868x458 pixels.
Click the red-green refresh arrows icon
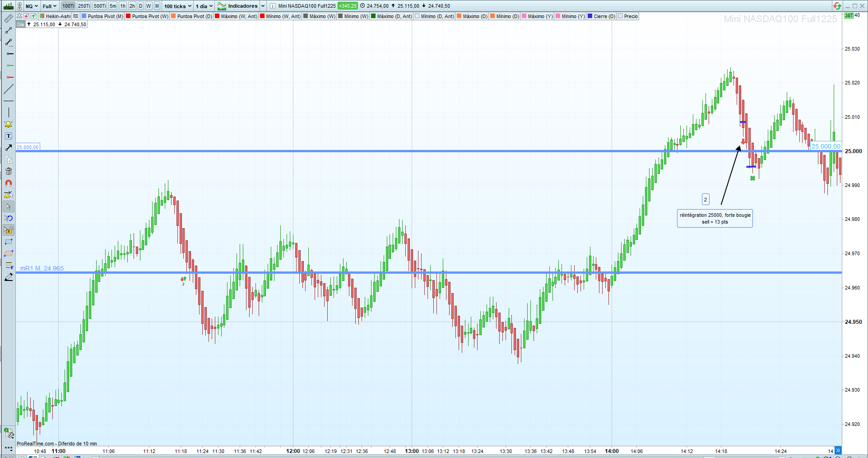837,6
